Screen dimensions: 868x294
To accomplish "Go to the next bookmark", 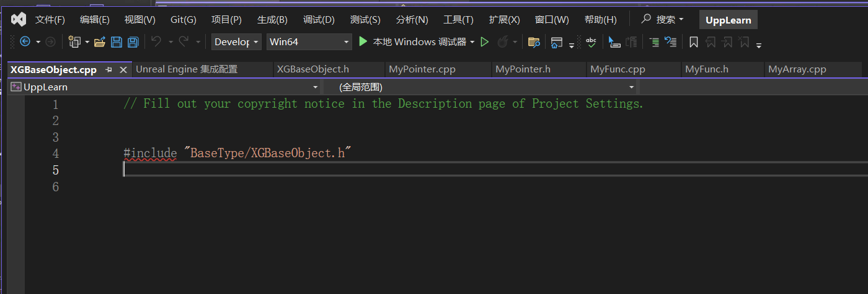I will point(727,42).
